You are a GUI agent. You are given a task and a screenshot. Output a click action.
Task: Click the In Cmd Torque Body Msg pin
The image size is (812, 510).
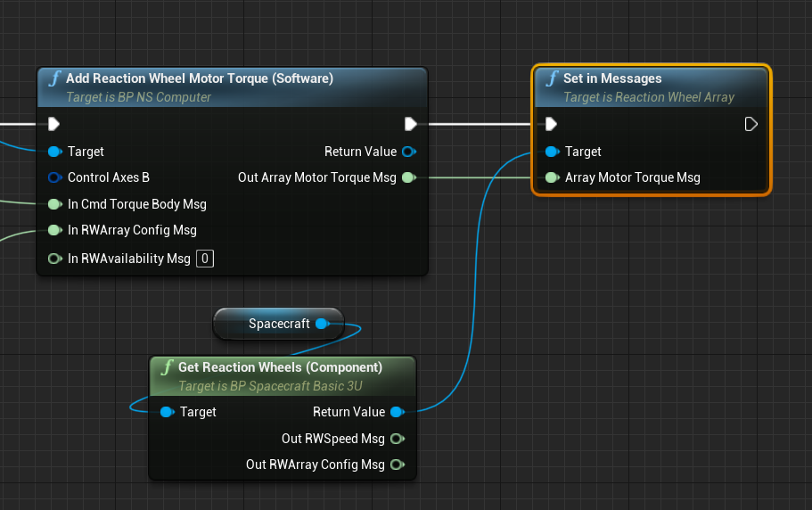click(54, 204)
